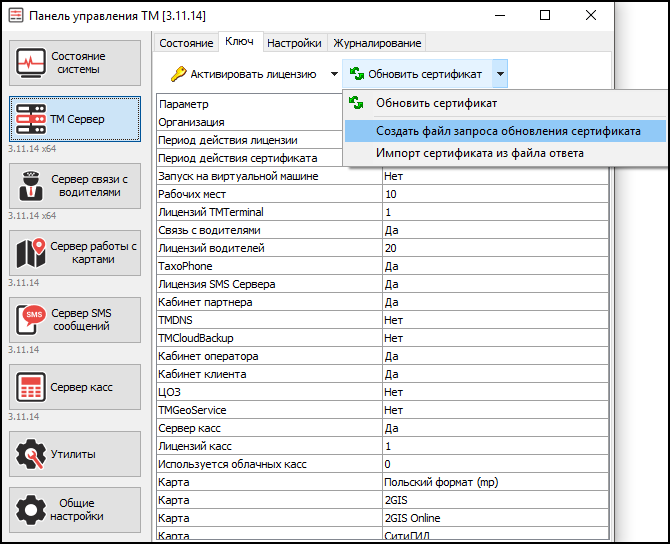Image resolution: width=670 pixels, height=544 pixels.
Task: Click the General settings gear icon
Action: pos(31,510)
